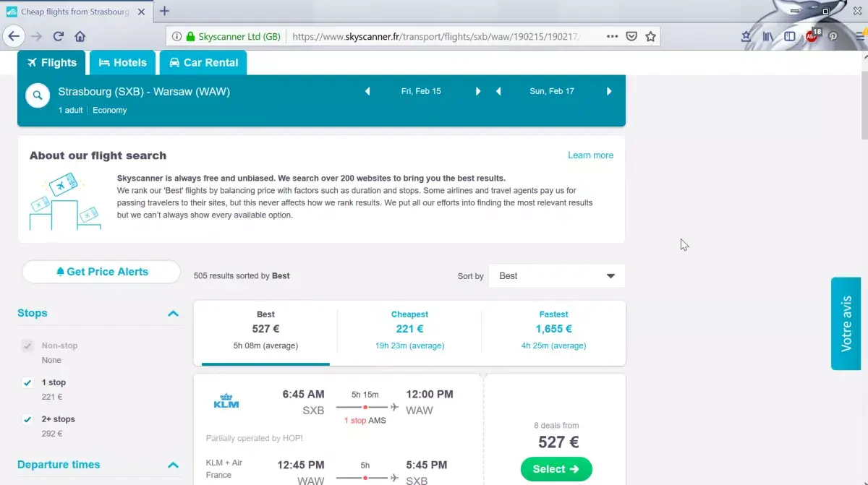
Task: Open a new browser tab
Action: click(165, 11)
